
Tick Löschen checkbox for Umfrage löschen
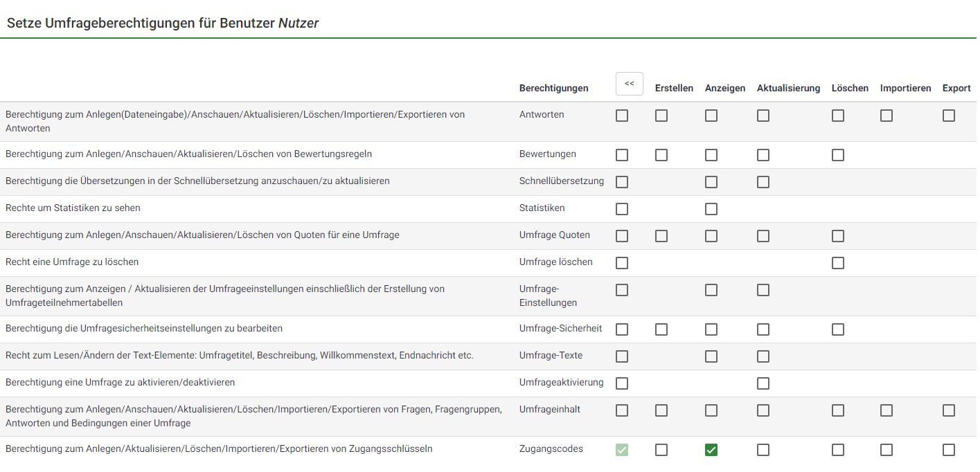point(838,263)
